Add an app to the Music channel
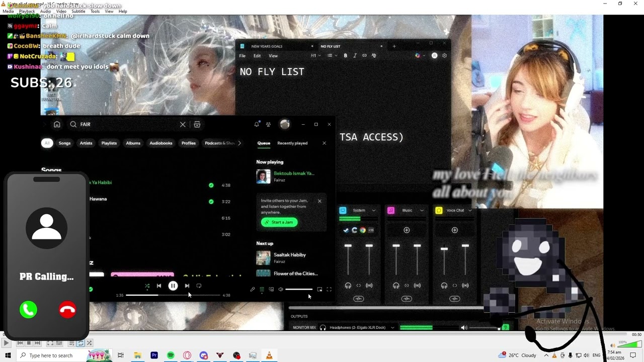 pos(407,230)
